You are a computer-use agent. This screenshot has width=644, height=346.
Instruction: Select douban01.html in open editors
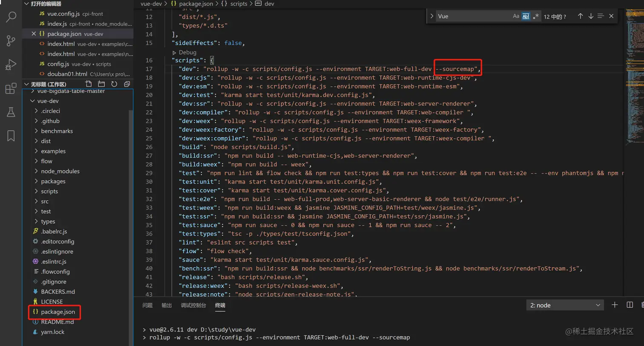[x=78, y=74]
